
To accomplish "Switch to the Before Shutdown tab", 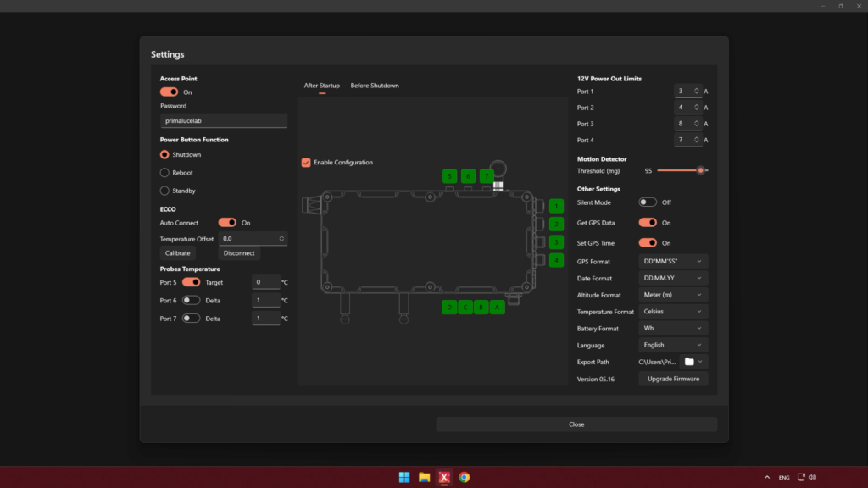I will [375, 86].
